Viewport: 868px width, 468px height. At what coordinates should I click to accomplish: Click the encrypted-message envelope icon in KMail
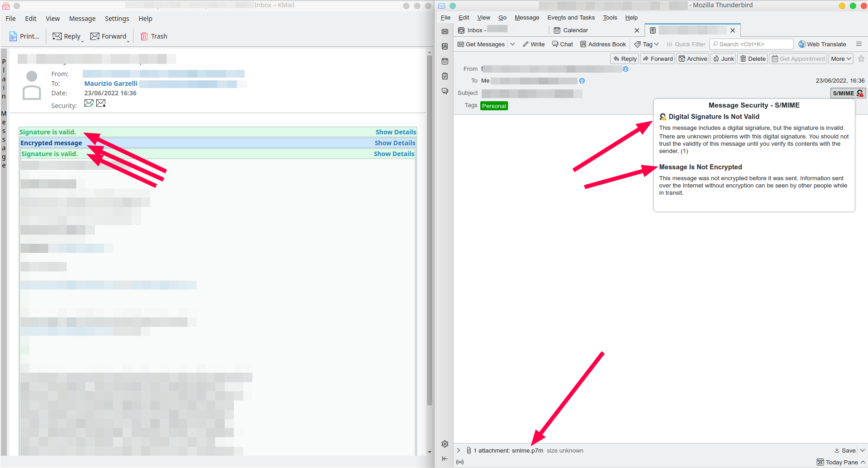[101, 103]
